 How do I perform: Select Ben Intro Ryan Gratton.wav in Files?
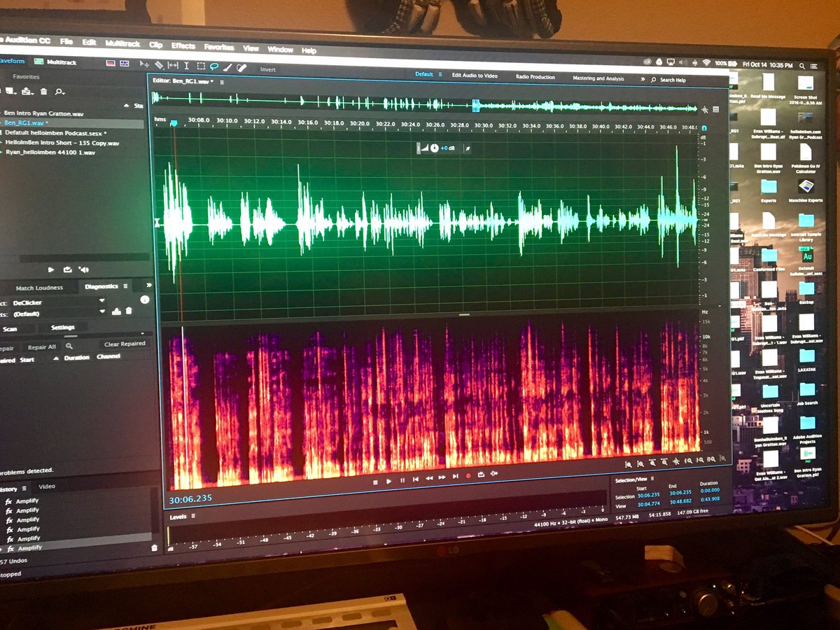pos(44,113)
